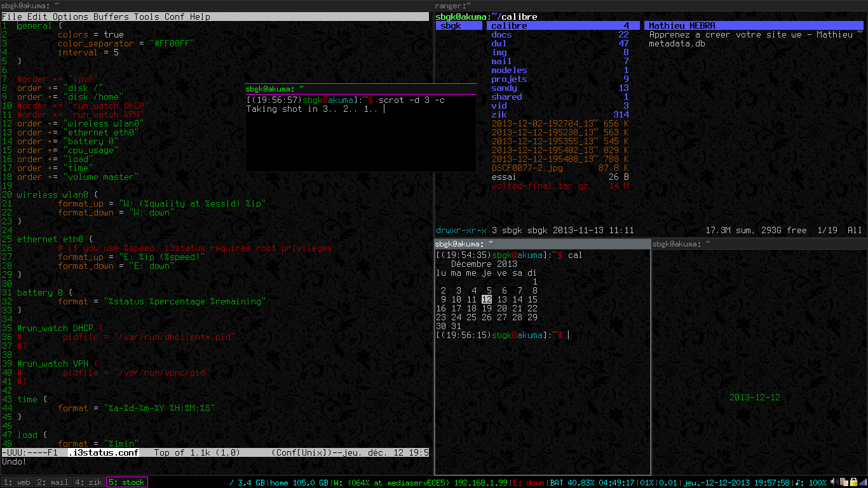This screenshot has width=868, height=488.
Task: Open the File menu in Emacs
Action: (x=11, y=17)
